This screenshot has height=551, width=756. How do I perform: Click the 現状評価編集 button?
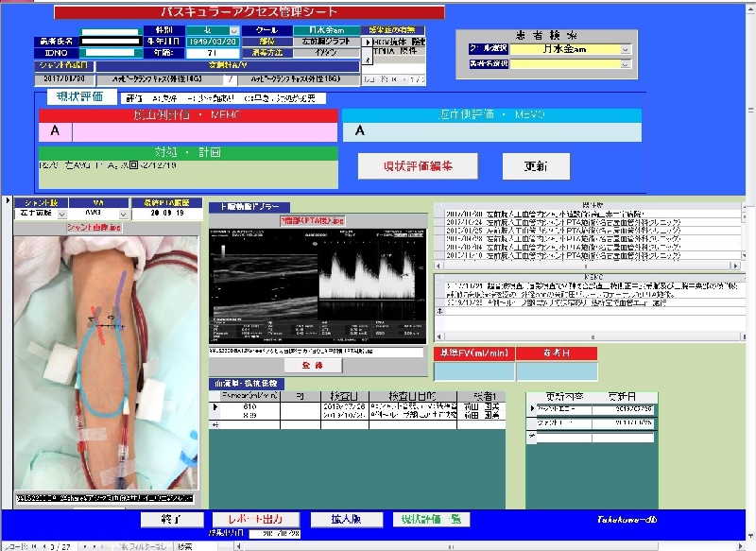(x=417, y=165)
